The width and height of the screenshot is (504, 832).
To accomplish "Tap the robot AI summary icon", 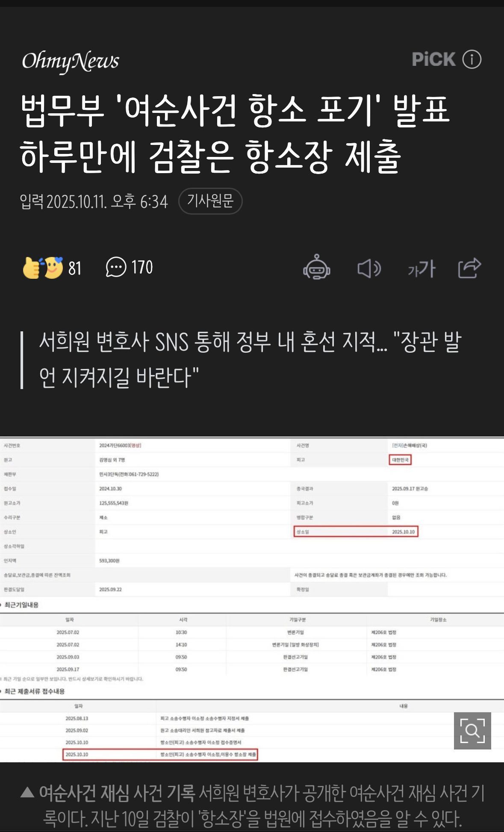I will click(317, 267).
